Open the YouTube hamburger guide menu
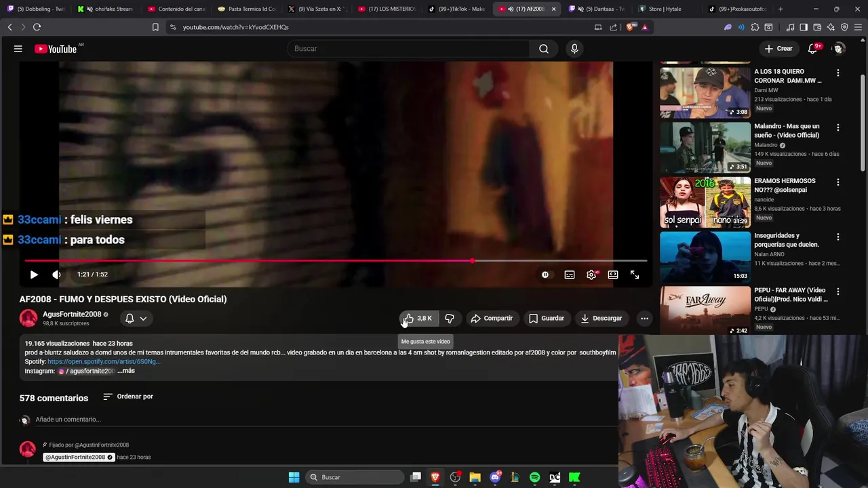The width and height of the screenshot is (868, 488). pyautogui.click(x=18, y=49)
